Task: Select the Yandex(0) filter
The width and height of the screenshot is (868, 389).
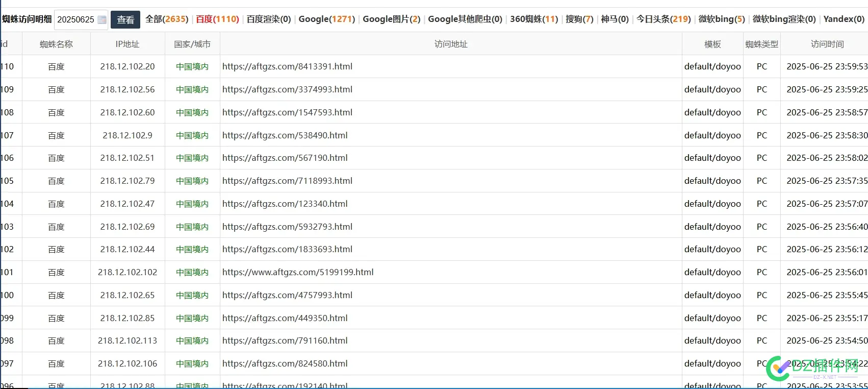Action: pos(844,19)
